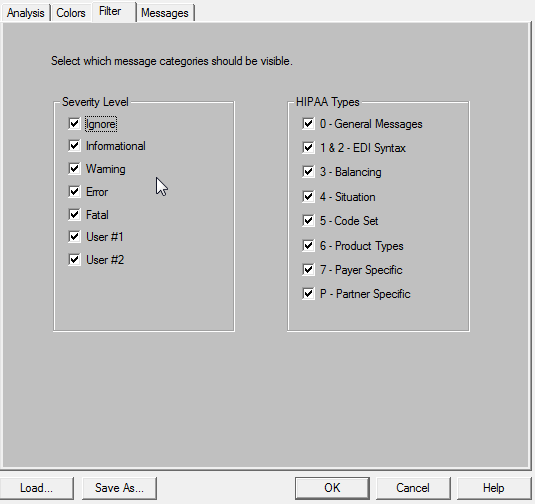Toggle 1 & 2 - EDI Syntax checkbox
The height and width of the screenshot is (504, 535).
308,148
